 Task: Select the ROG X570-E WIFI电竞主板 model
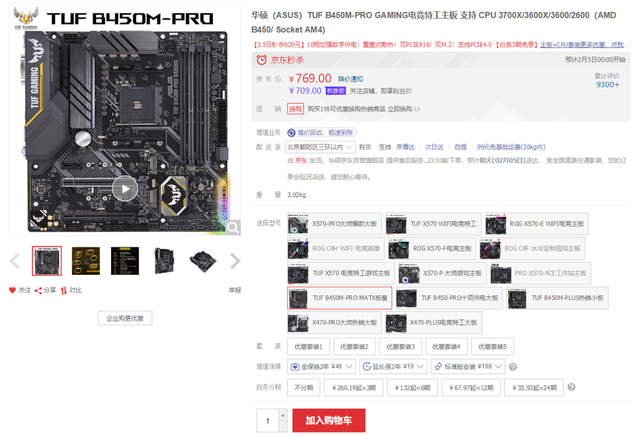(x=537, y=224)
